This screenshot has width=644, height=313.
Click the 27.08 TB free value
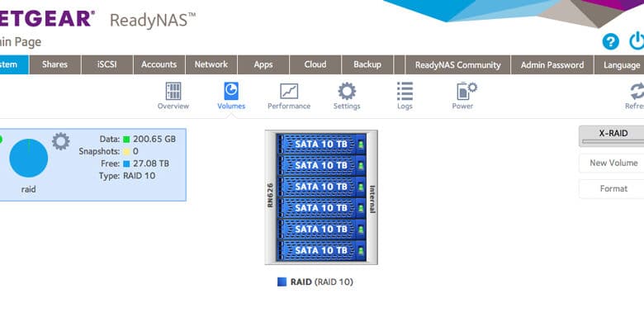click(x=151, y=164)
